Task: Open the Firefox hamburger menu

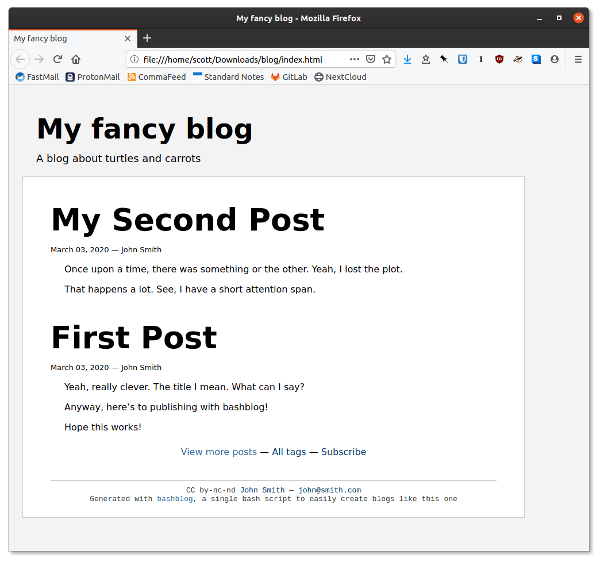Action: (578, 59)
